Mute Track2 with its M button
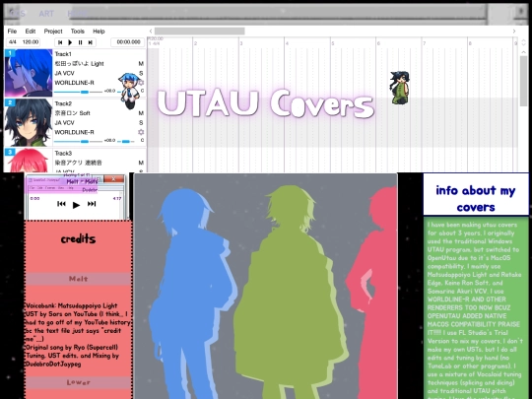 [x=141, y=113]
